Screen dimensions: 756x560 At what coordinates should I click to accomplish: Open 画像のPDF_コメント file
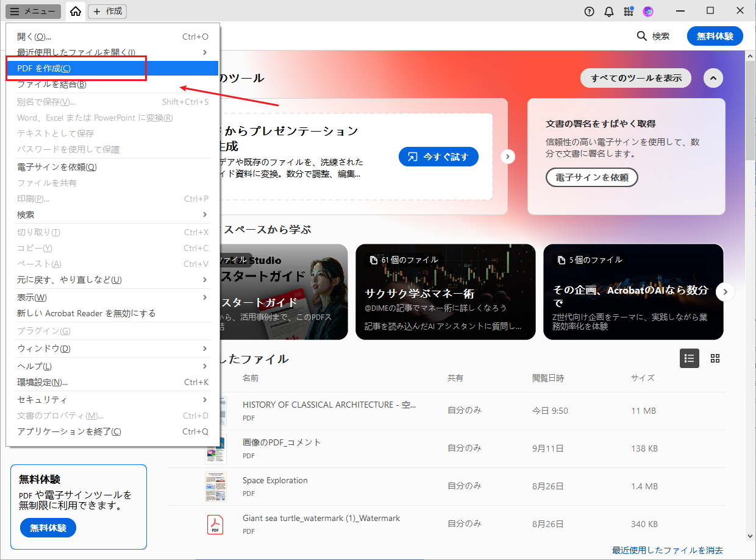point(282,442)
